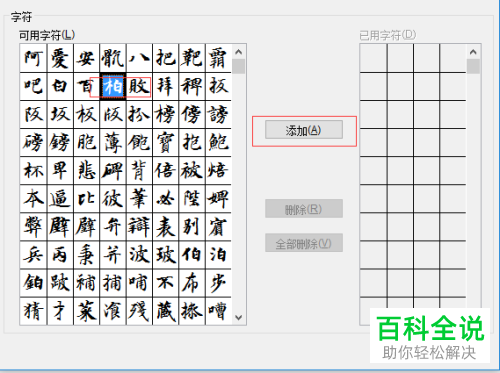Click scrollbar thumb of used characters list
The image size is (500, 373).
[x=473, y=66]
